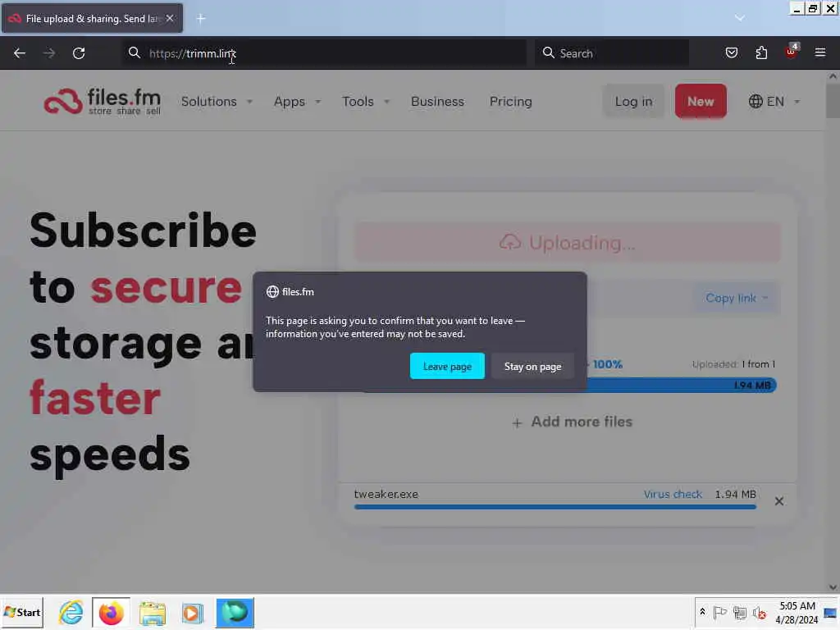
Task: Close the File upload & sharing tab
Action: click(170, 18)
